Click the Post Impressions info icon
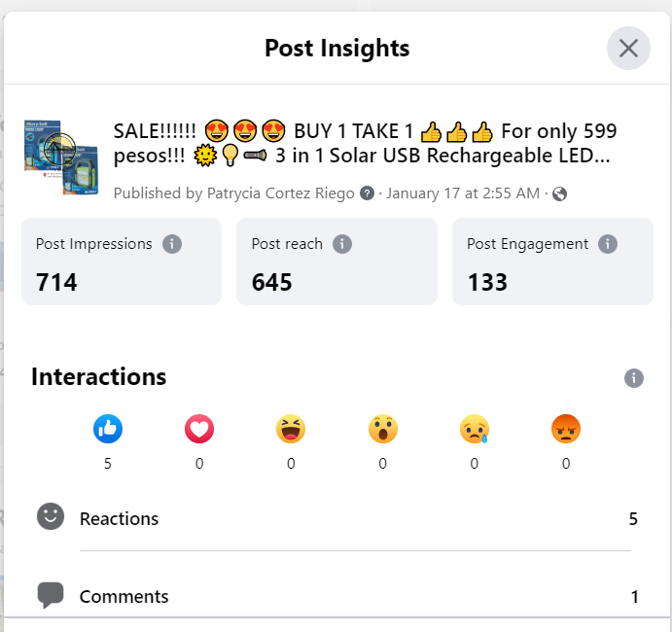This screenshot has height=632, width=672. [172, 244]
